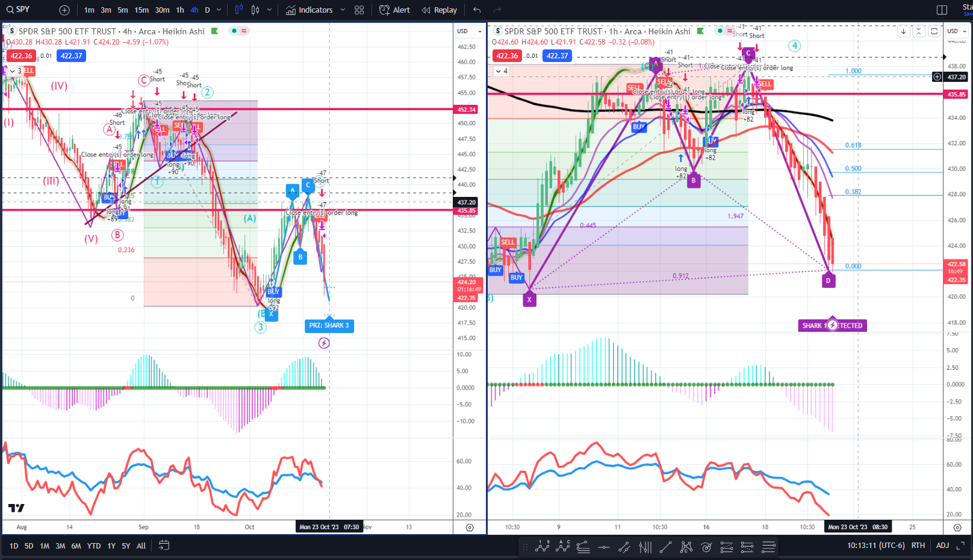Click flag icon on left chart title

[214, 31]
